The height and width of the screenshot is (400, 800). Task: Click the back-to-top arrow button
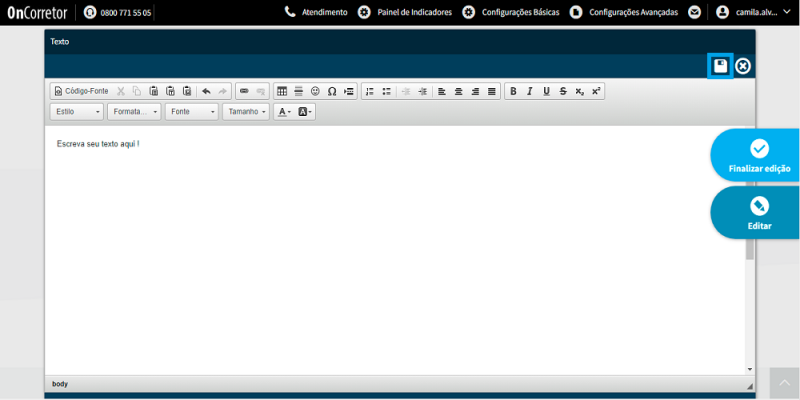tap(785, 384)
